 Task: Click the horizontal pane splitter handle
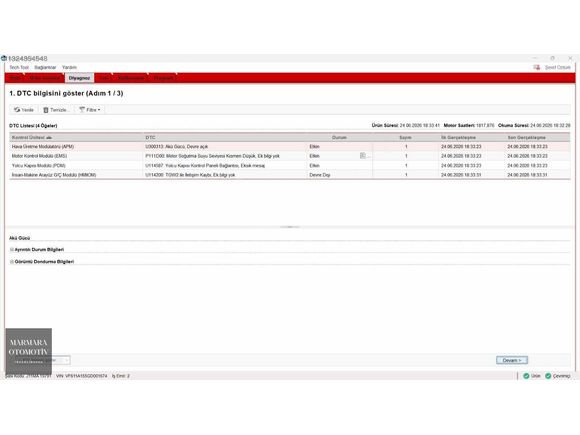tap(290, 227)
